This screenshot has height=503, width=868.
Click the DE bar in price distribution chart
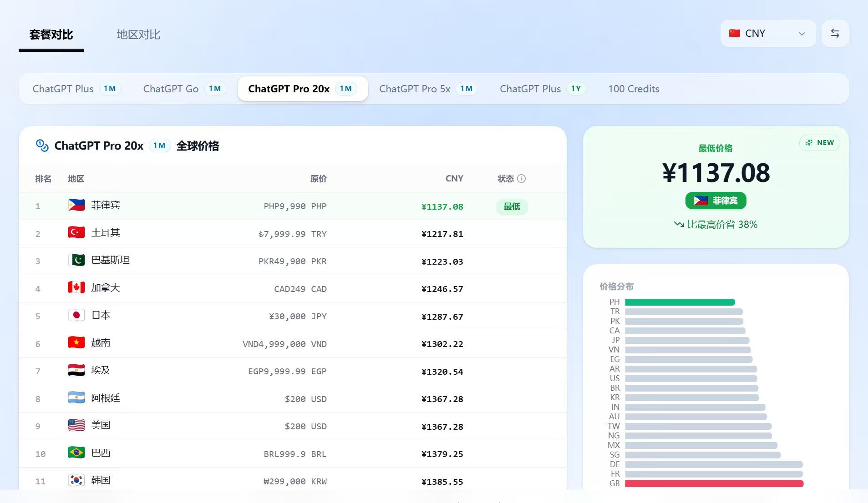point(714,464)
